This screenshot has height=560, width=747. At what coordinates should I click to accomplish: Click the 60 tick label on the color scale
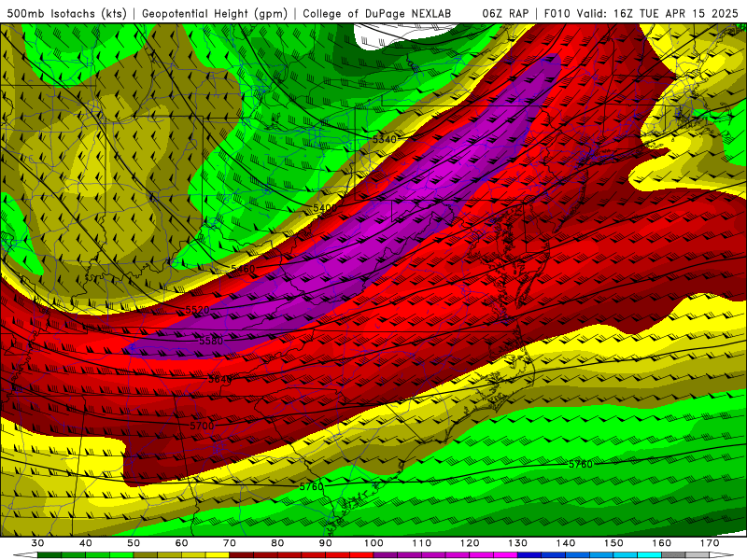coord(181,543)
